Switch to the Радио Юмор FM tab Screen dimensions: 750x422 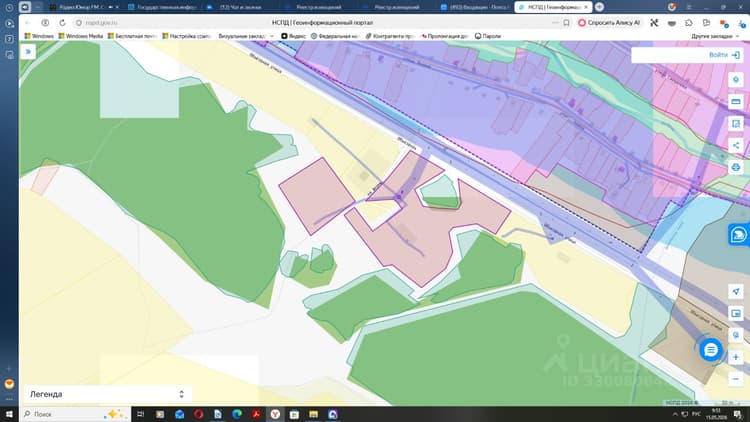[85, 7]
